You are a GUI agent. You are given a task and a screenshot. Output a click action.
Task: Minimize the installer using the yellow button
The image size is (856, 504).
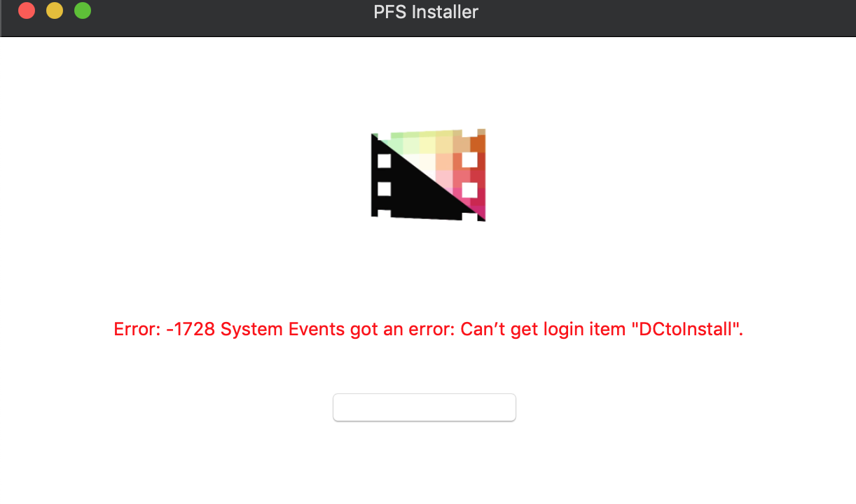click(x=55, y=11)
